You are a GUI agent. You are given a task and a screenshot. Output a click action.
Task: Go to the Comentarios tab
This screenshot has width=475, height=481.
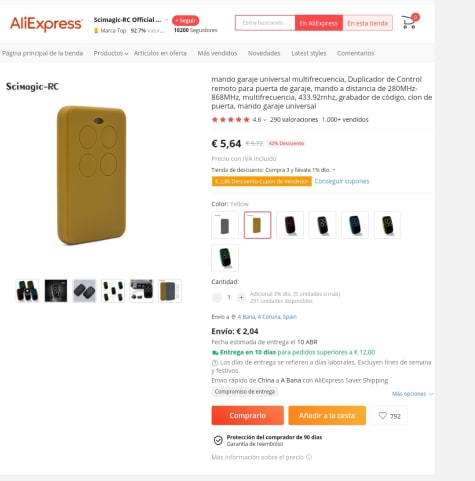pyautogui.click(x=355, y=53)
